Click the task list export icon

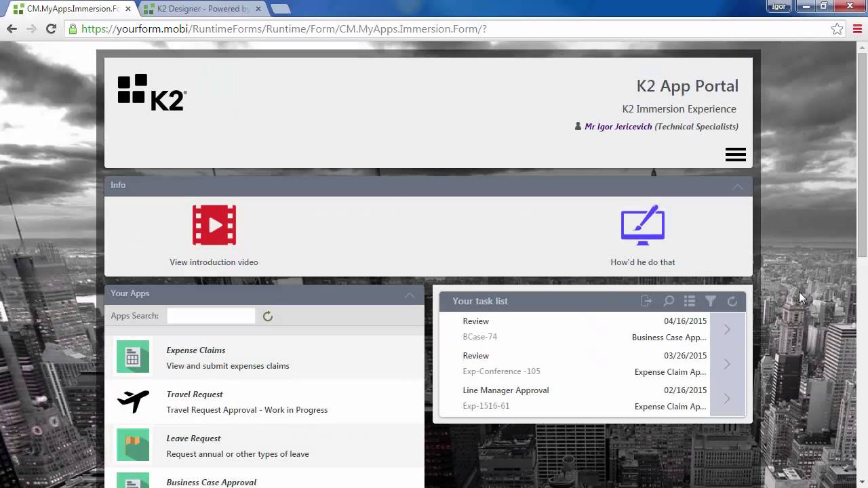pos(646,301)
